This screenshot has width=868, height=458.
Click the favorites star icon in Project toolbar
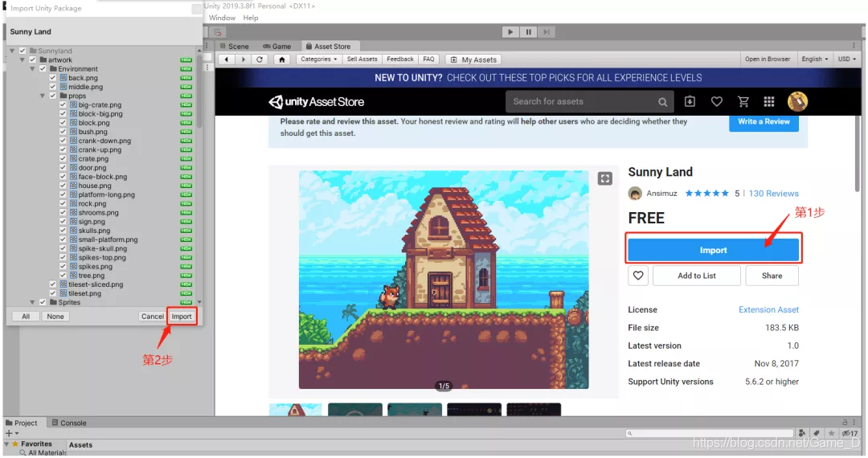click(831, 433)
